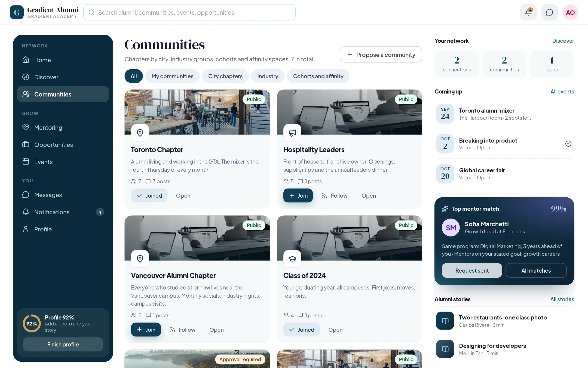Open Communities in sidebar
The width and height of the screenshot is (588, 368).
pyautogui.click(x=63, y=94)
